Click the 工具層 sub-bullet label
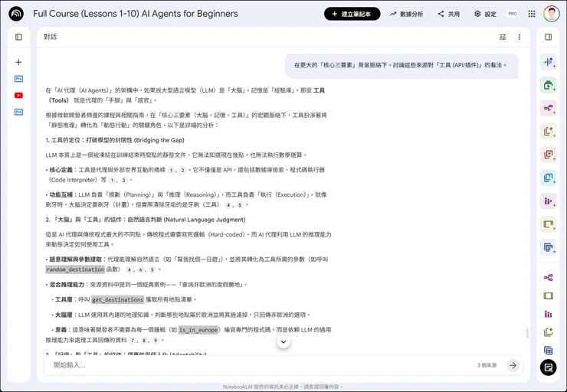Image resolution: width=567 pixels, height=392 pixels. click(64, 299)
